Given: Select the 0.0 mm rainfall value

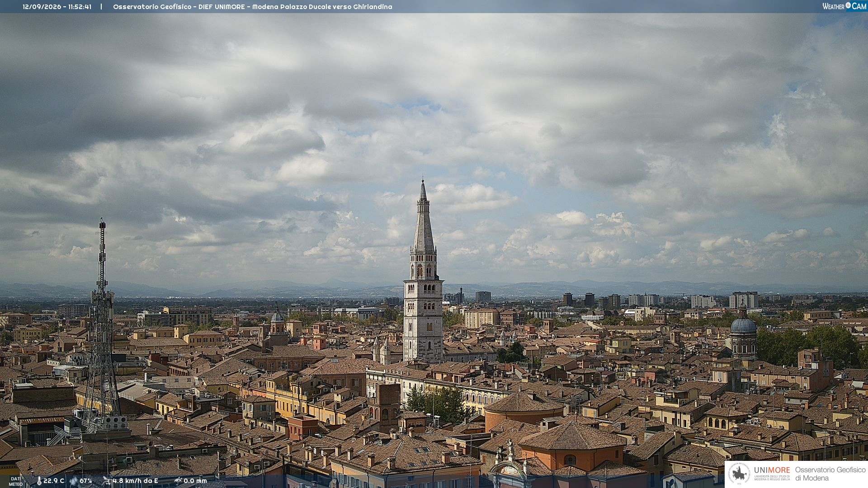Looking at the screenshot, I should [x=195, y=481].
